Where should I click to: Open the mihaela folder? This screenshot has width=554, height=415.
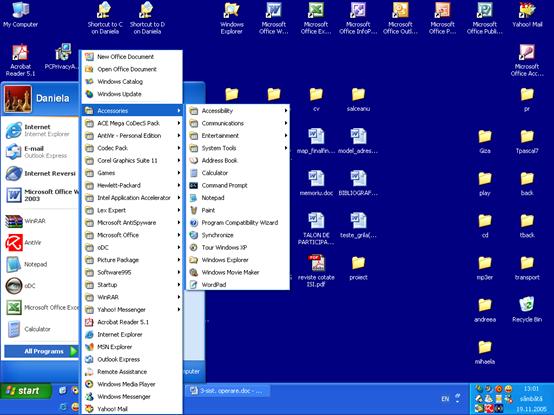(x=485, y=352)
